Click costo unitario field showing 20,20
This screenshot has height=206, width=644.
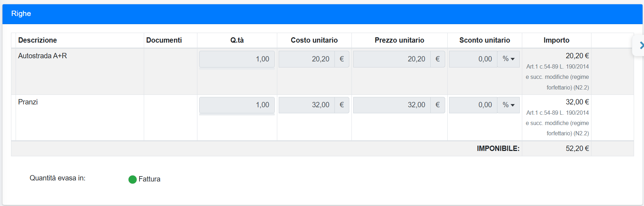pos(307,59)
